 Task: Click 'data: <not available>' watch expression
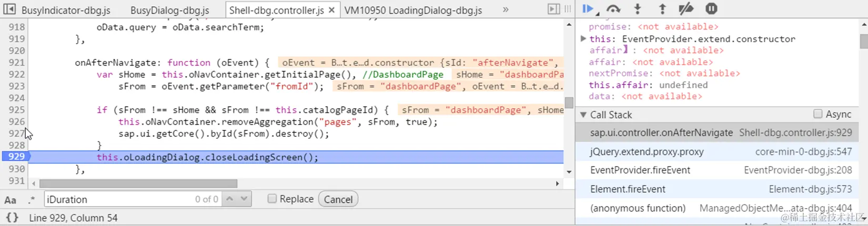click(x=645, y=97)
